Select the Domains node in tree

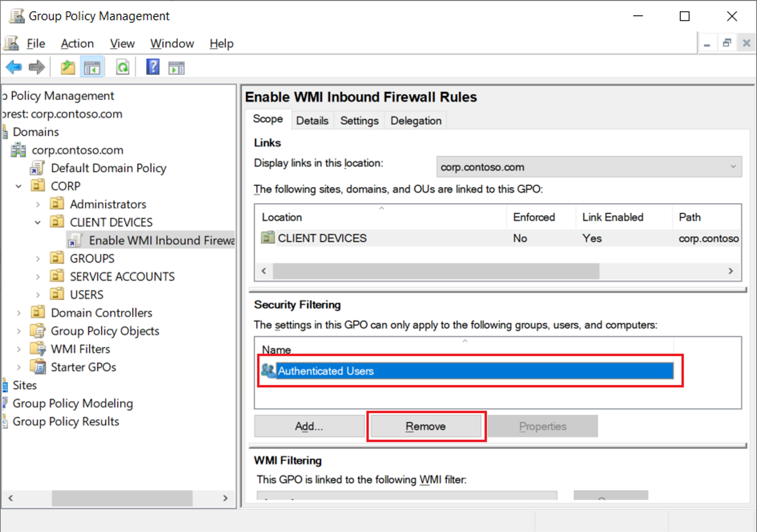coord(36,132)
